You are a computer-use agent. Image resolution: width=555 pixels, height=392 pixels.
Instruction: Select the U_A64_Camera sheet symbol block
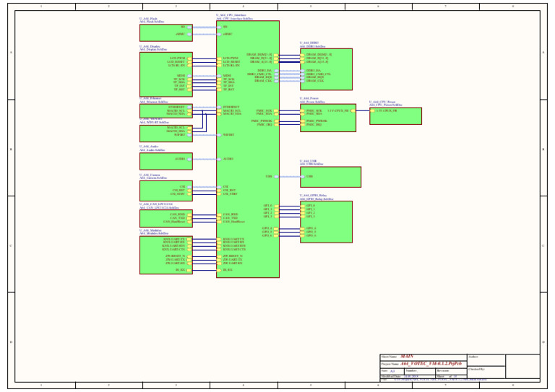pyautogui.click(x=166, y=191)
